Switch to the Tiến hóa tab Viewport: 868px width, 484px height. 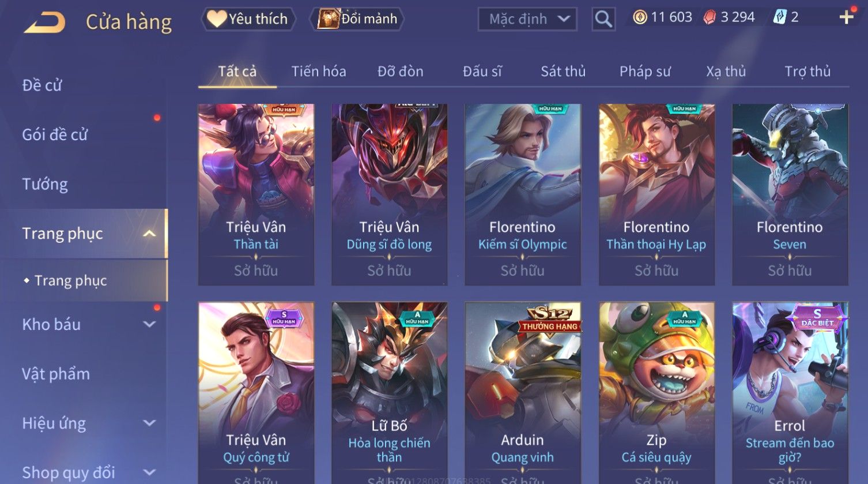coord(319,72)
